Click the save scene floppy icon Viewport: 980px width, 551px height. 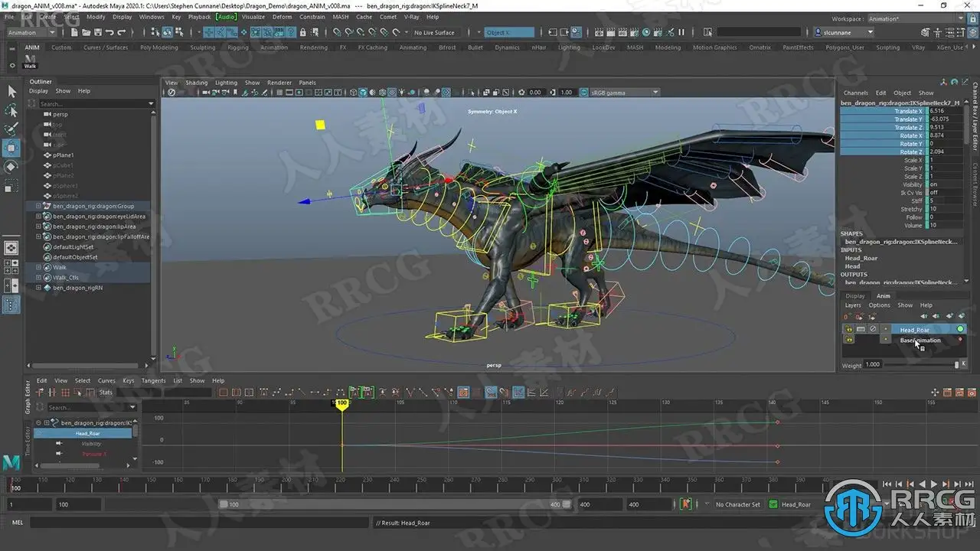[97, 32]
